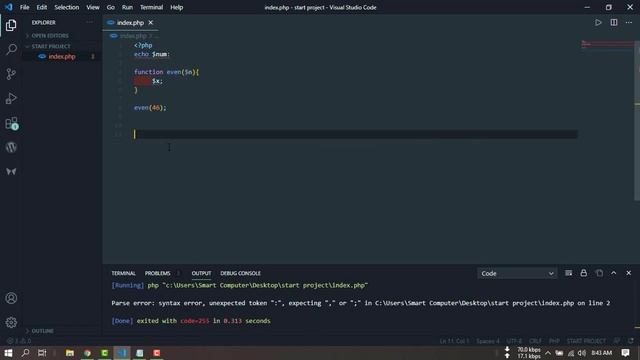This screenshot has height=360, width=640.
Task: Open the Extensions view
Action: (11, 123)
